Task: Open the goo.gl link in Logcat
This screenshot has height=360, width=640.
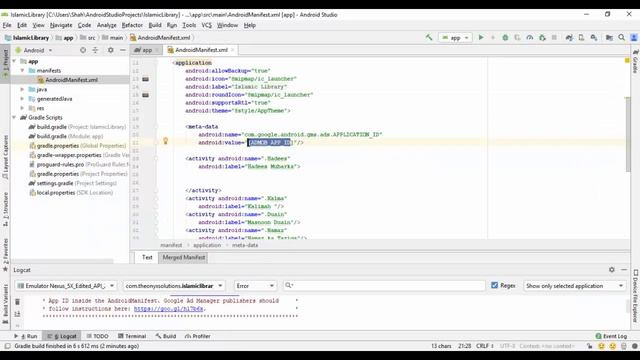Action: tap(169, 309)
